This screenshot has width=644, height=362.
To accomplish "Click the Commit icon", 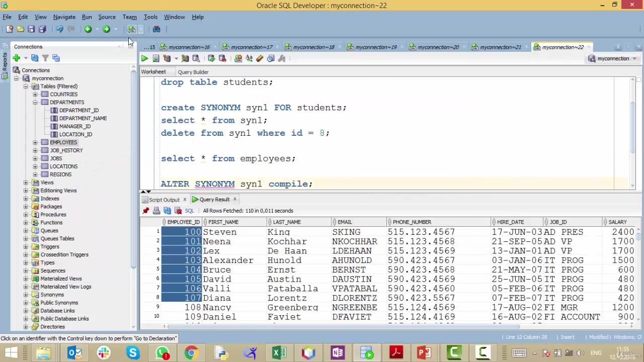I will click(x=211, y=59).
